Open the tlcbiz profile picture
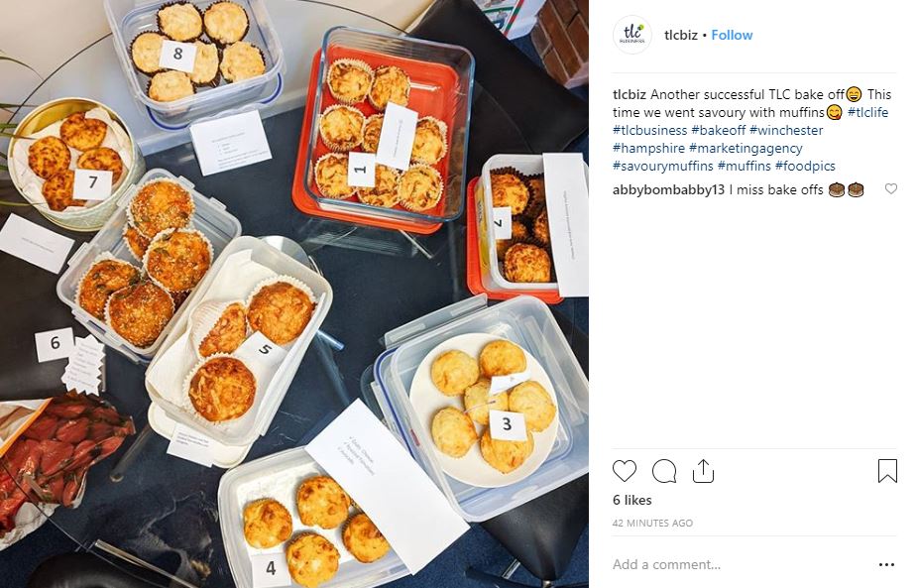The height and width of the screenshot is (588, 917). click(632, 35)
